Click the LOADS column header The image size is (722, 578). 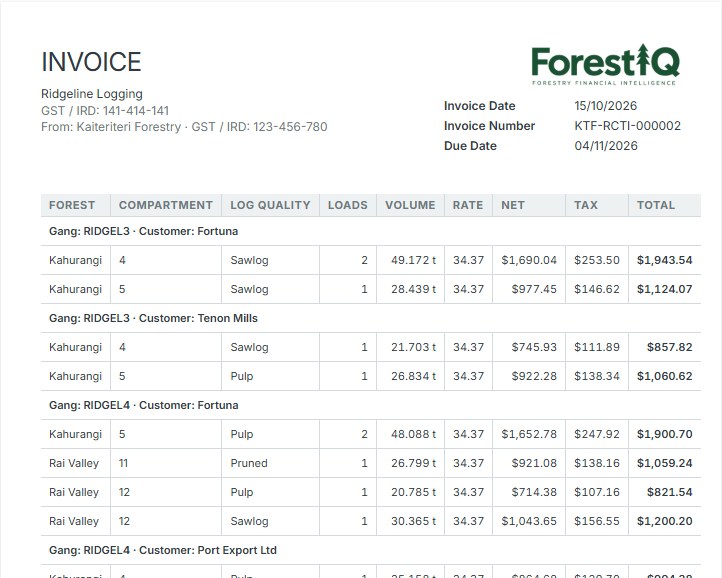click(x=348, y=205)
